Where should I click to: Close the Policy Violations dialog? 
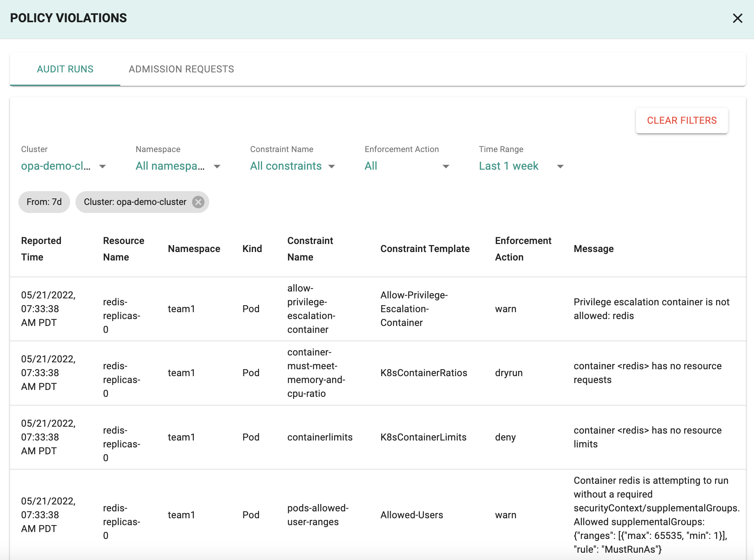click(737, 18)
